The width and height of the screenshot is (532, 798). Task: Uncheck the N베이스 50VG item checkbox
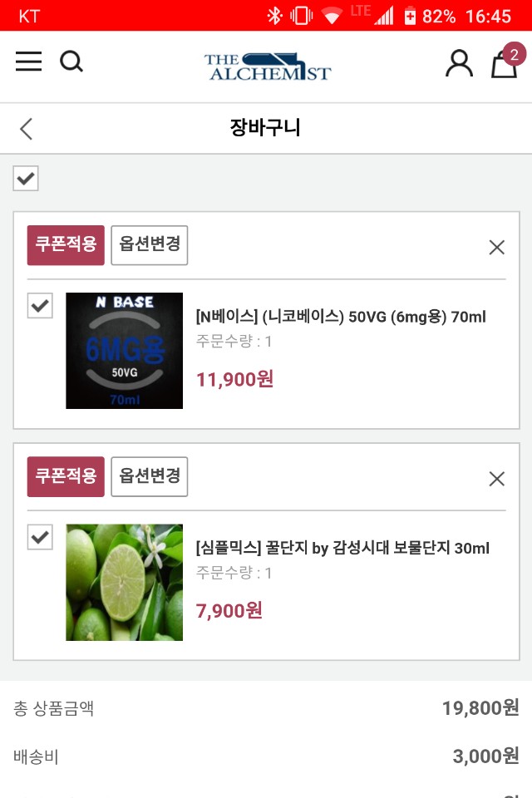coord(40,306)
